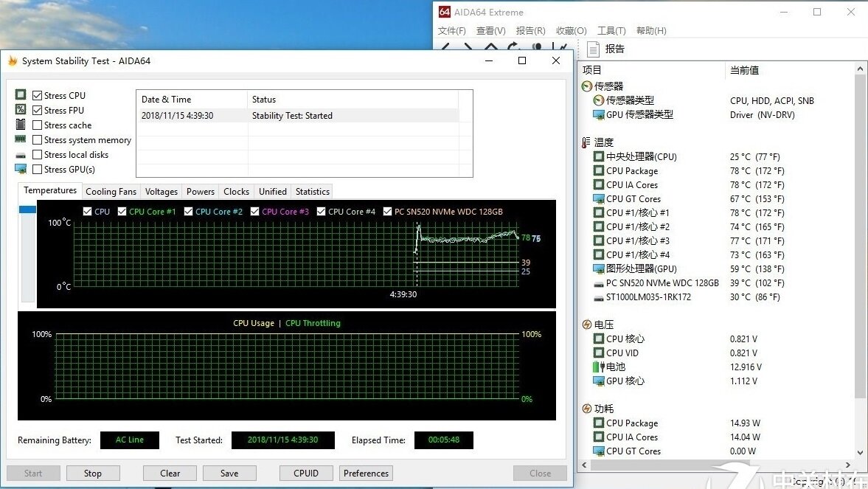Click the Elapsed Time value field
Screen dimensions: 868x489
[x=444, y=440]
